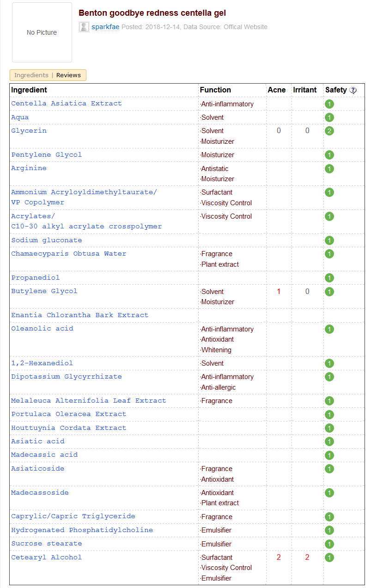The height and width of the screenshot is (588, 371).
Task: Click the safety badge for Sodium gluconate
Action: pyautogui.click(x=329, y=240)
